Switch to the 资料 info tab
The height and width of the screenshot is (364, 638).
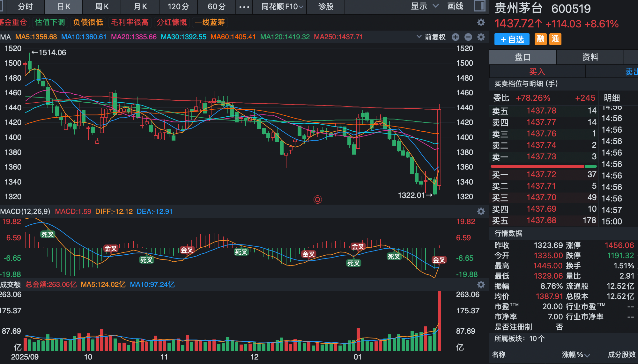click(x=590, y=57)
